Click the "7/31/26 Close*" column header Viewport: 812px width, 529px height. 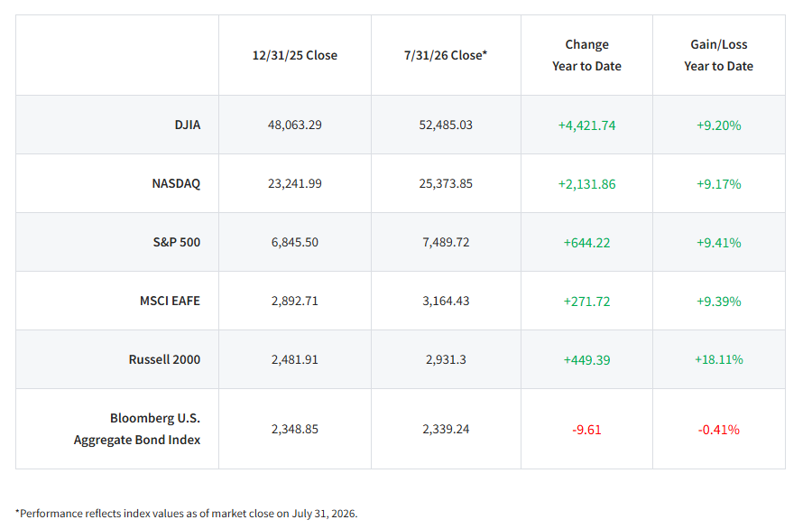tap(446, 55)
